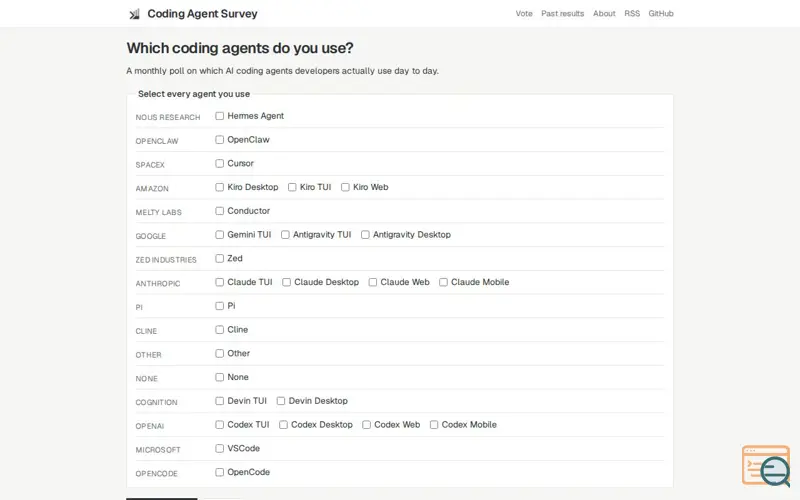The image size is (800, 500).
Task: Tick the Kiro Web checkbox
Action: [345, 187]
